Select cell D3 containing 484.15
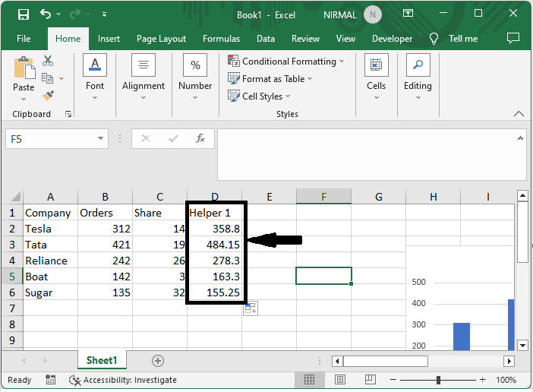Screen dimensions: 533x392 [216, 245]
